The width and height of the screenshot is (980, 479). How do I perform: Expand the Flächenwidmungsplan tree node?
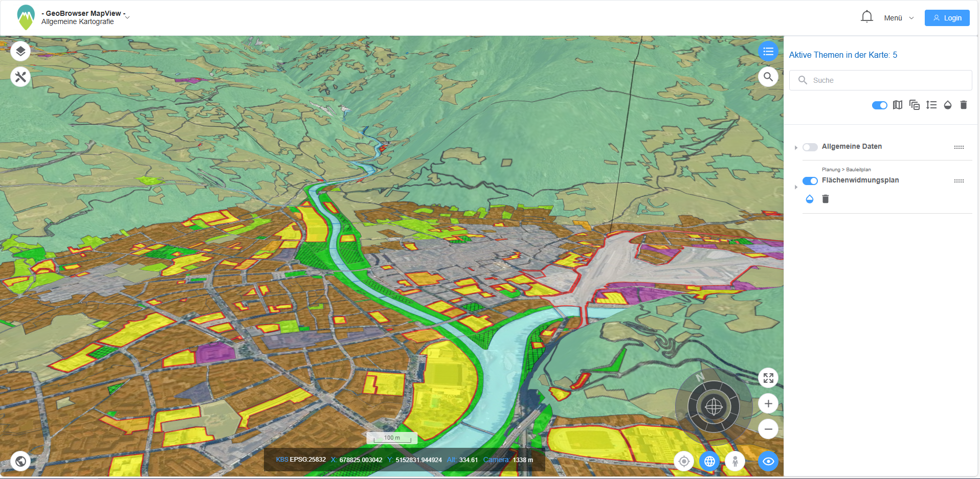pos(796,187)
